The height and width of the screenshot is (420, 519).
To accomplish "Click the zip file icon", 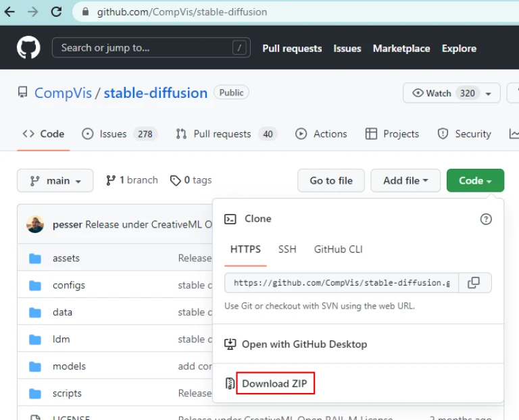I will 230,384.
